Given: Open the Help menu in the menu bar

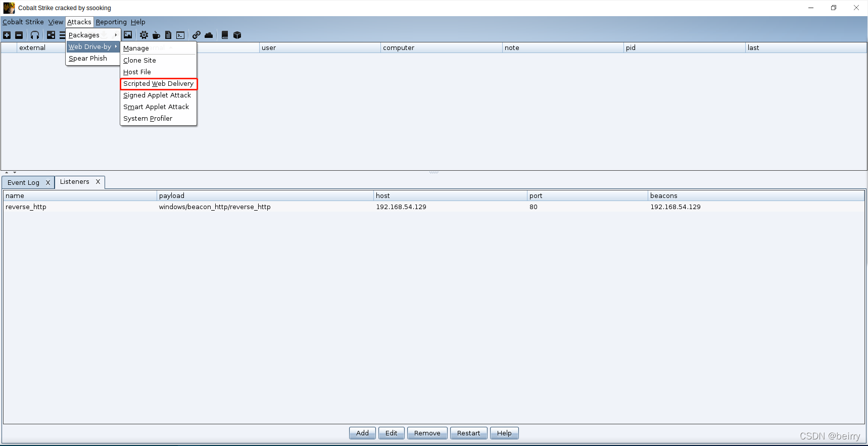Looking at the screenshot, I should click(x=138, y=22).
